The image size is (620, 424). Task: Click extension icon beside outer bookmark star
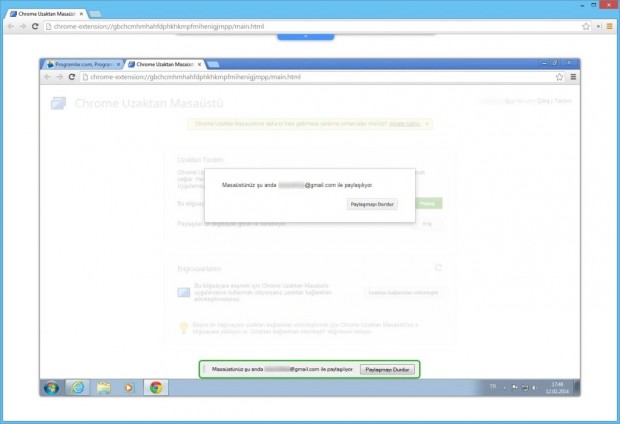pyautogui.click(x=599, y=26)
